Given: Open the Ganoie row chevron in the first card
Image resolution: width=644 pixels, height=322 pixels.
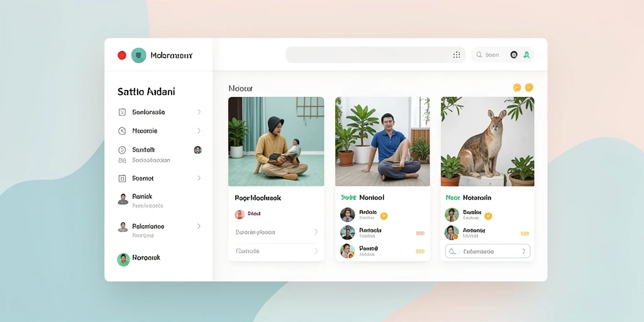Looking at the screenshot, I should (x=316, y=251).
